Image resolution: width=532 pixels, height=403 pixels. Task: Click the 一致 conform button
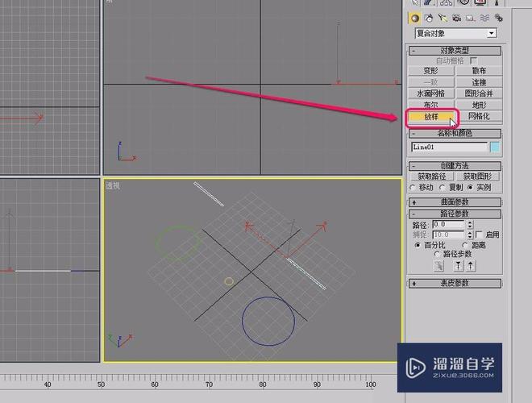[x=431, y=82]
